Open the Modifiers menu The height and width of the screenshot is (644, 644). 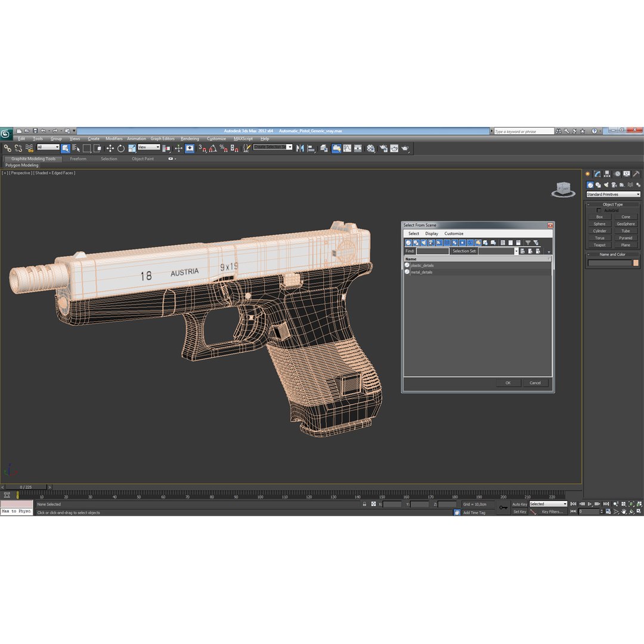[114, 139]
